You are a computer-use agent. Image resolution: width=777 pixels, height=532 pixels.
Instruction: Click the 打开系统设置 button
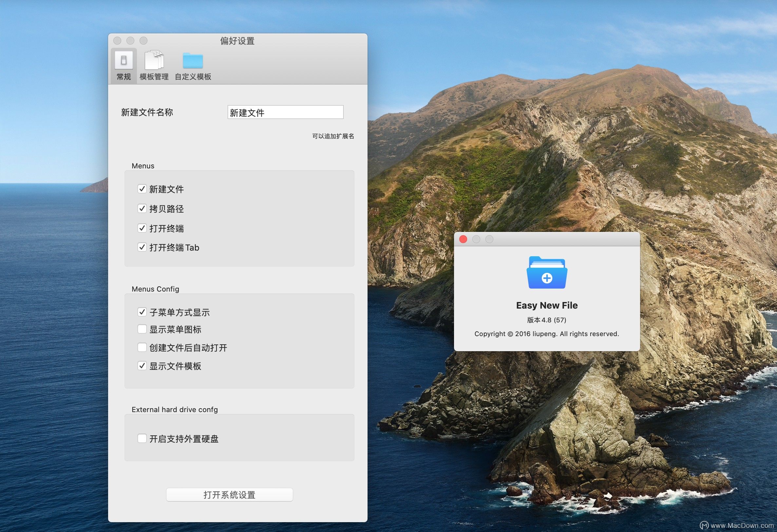(x=229, y=495)
